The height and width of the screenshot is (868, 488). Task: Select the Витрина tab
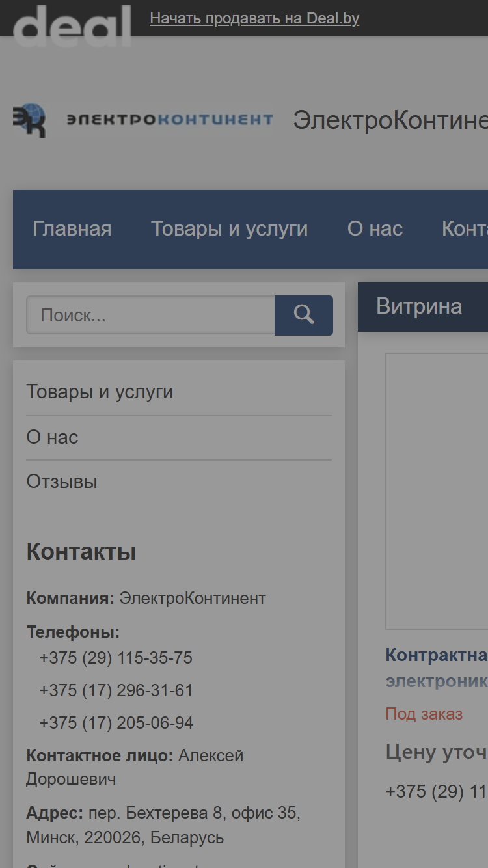click(x=419, y=306)
